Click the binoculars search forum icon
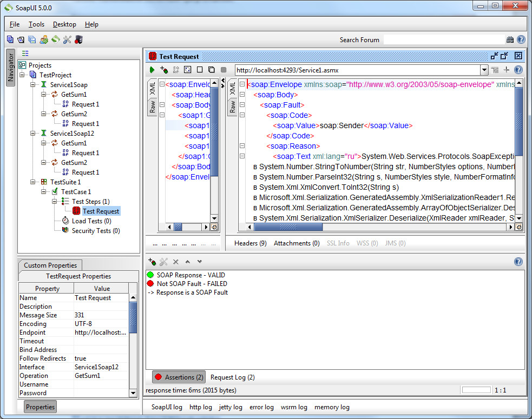Screen dimensions: 532x419 pyautogui.click(x=510, y=39)
